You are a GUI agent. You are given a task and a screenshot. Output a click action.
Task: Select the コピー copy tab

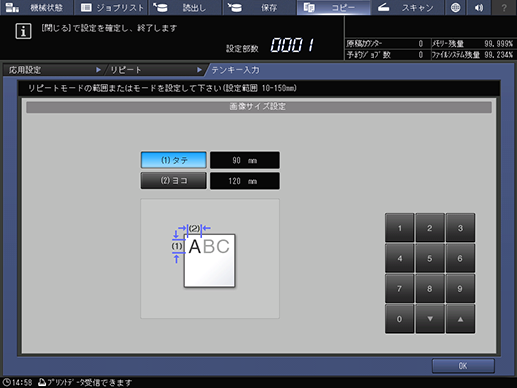click(x=333, y=7)
